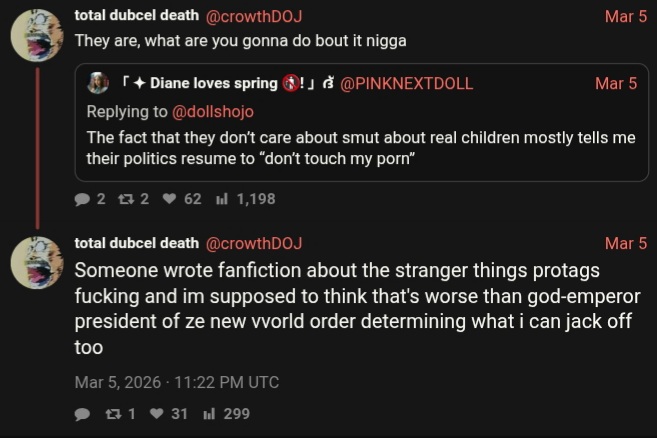Image resolution: width=657 pixels, height=438 pixels.
Task: Click the views icon showing 299
Action: point(209,414)
